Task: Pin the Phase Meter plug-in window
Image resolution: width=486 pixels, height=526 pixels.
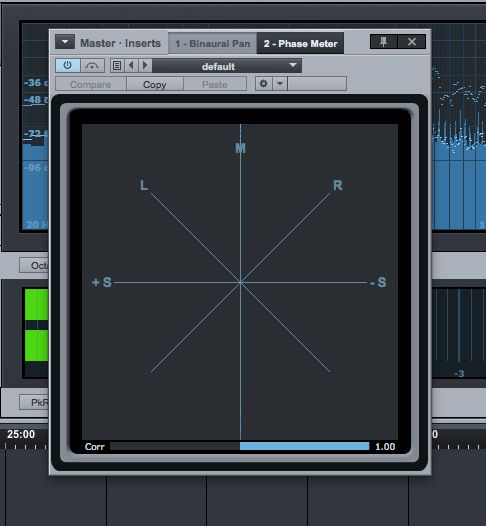Action: point(384,42)
